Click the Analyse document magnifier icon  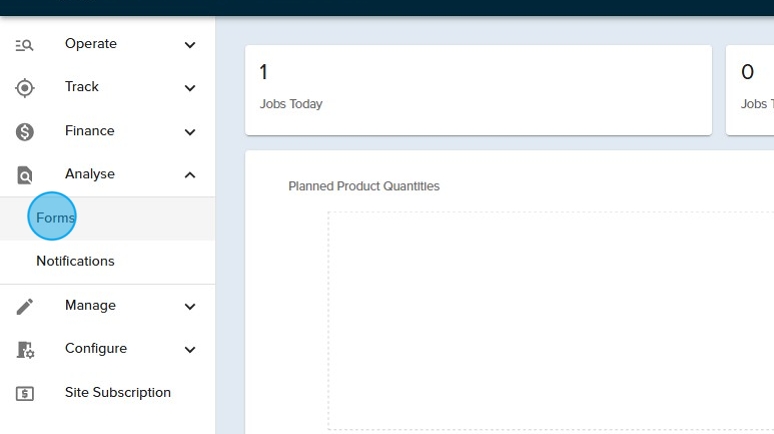[25, 175]
